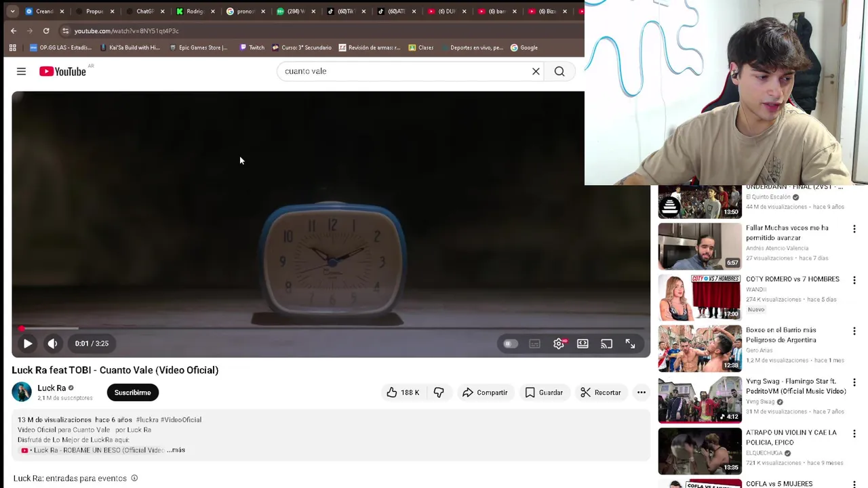
Task: Follow the #VideoOficial hashtag link
Action: point(181,420)
